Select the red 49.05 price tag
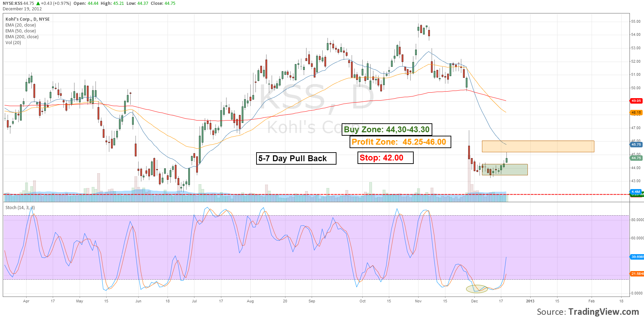644x321 pixels. (x=636, y=101)
